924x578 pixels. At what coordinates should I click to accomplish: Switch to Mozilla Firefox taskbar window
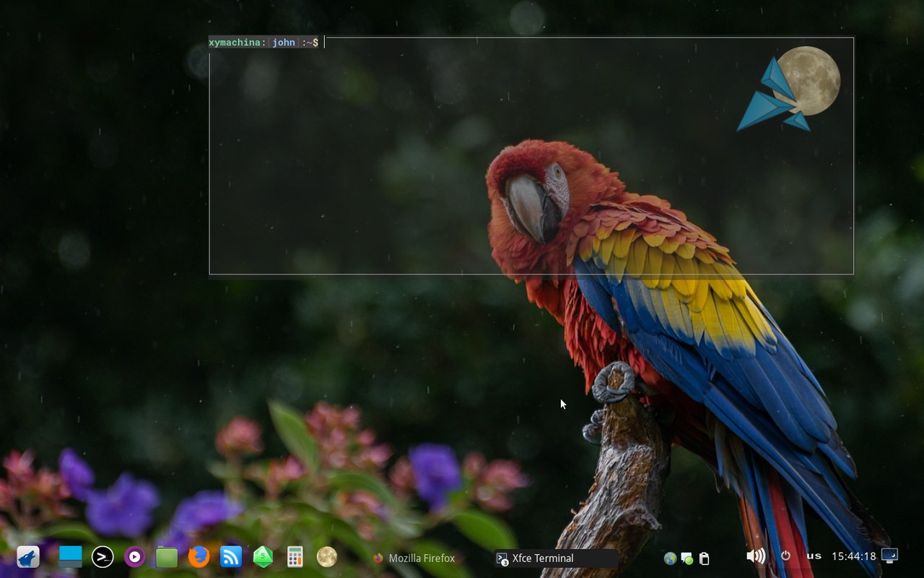(414, 558)
